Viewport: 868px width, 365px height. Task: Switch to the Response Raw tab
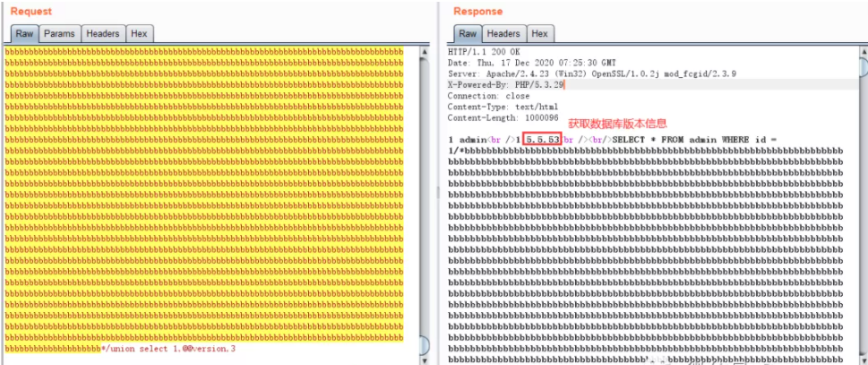pos(468,34)
